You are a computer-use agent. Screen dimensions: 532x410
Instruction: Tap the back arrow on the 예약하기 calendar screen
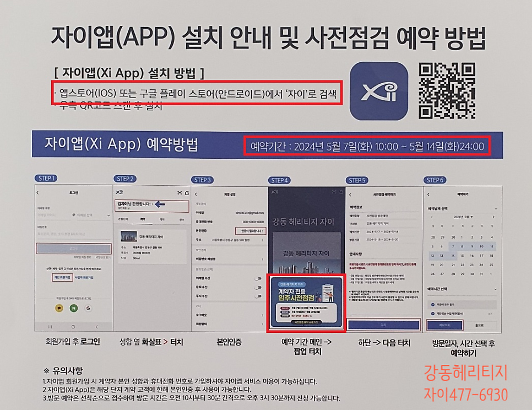point(428,195)
